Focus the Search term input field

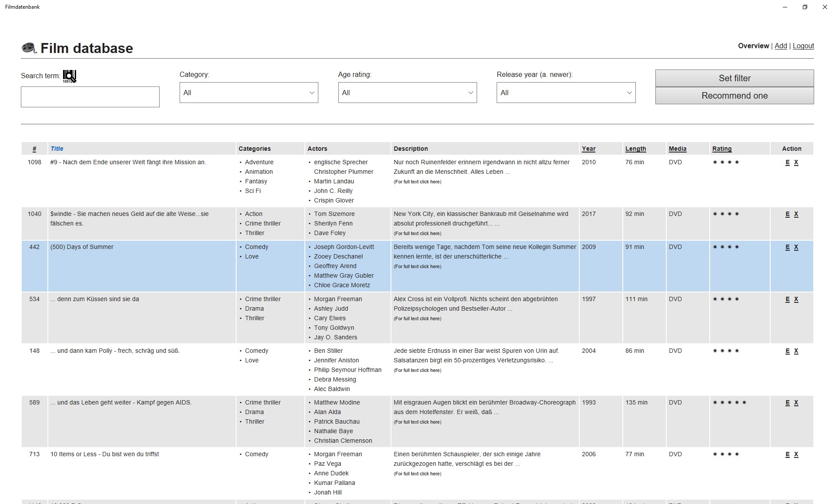click(90, 97)
